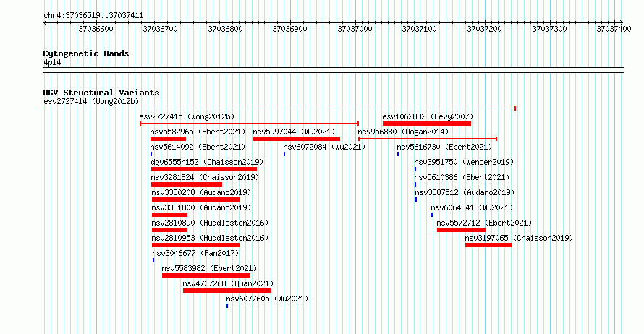Click the 37036600 ruler position
Screen dimensions: 644x334
96,29
